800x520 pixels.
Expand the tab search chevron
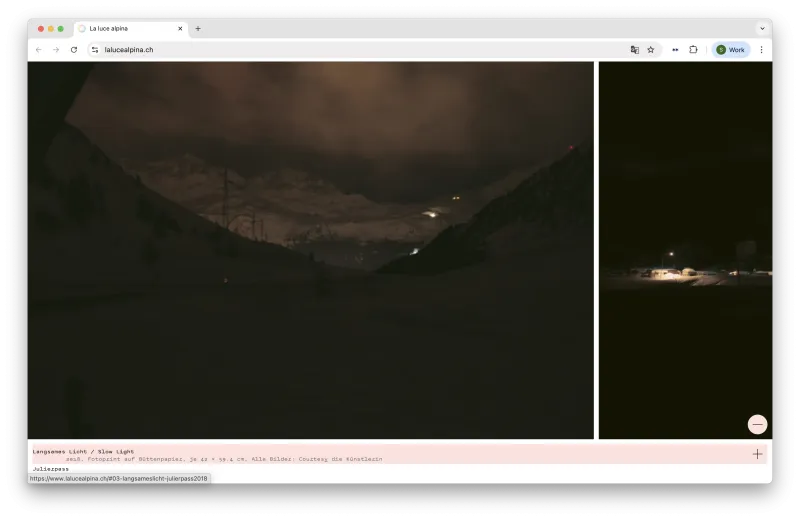tap(762, 29)
